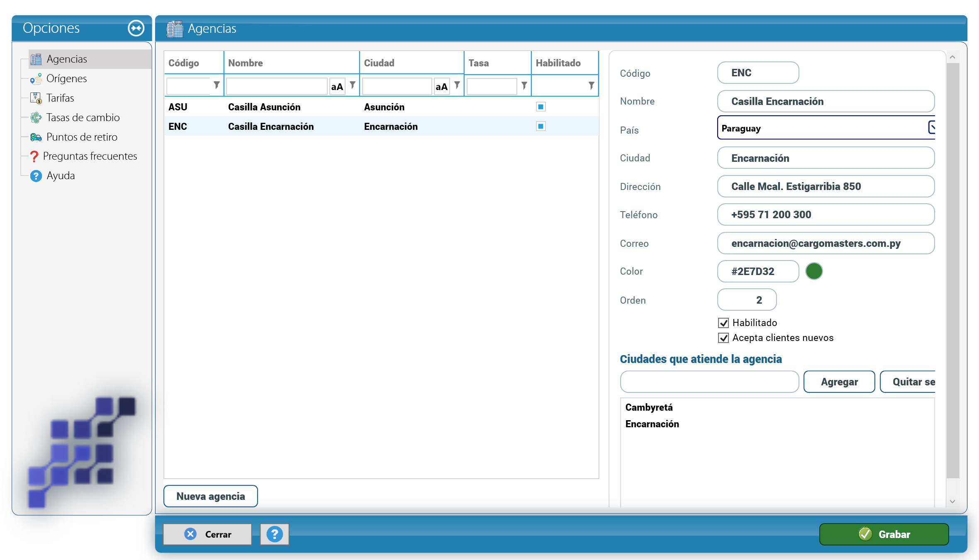Screen dimensions: 979x560
Task: Click the Orígenes map-pin icon
Action: [36, 78]
